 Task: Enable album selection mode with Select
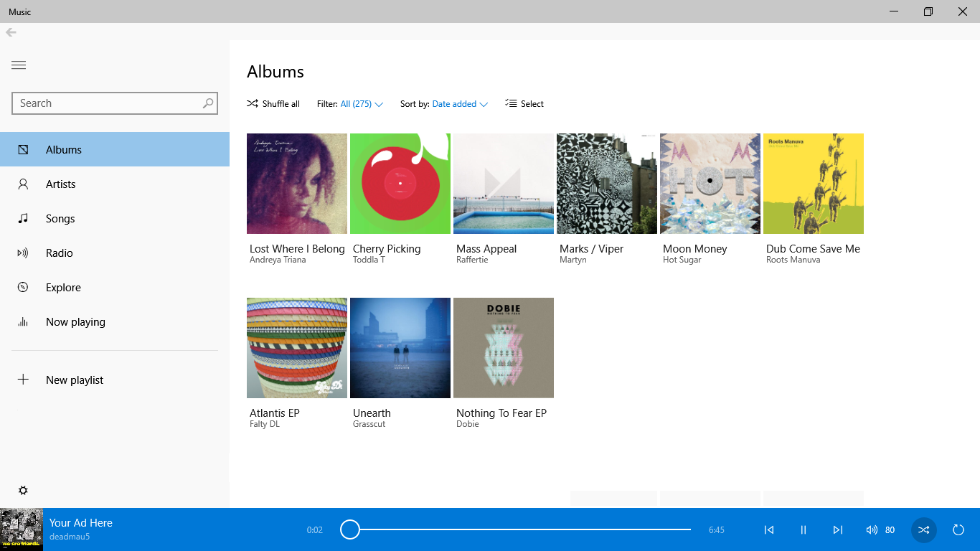pyautogui.click(x=524, y=104)
